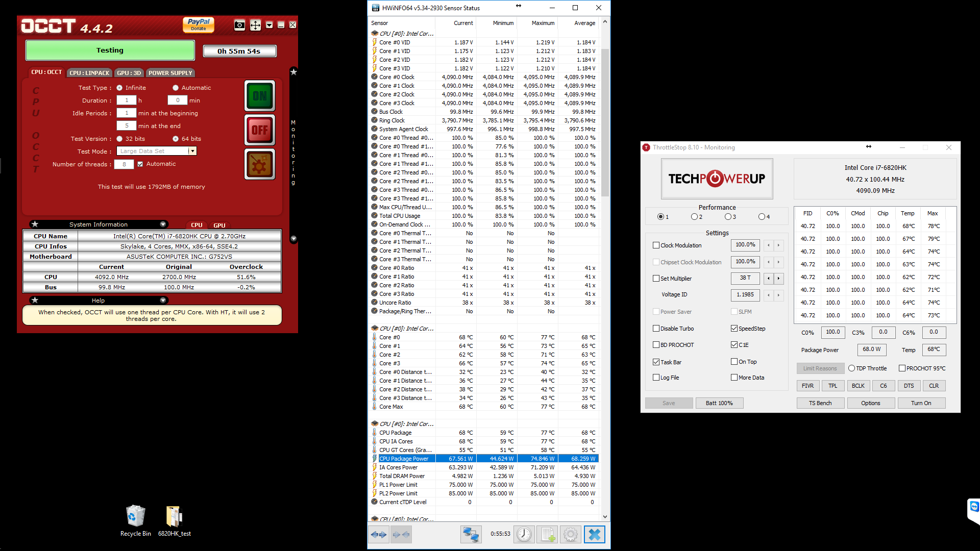This screenshot has width=980, height=551.
Task: Increase Set Multiplier with right arrow
Action: click(778, 279)
